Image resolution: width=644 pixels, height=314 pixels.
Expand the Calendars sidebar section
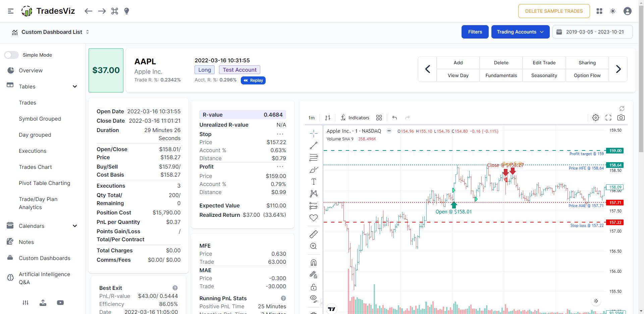point(75,226)
